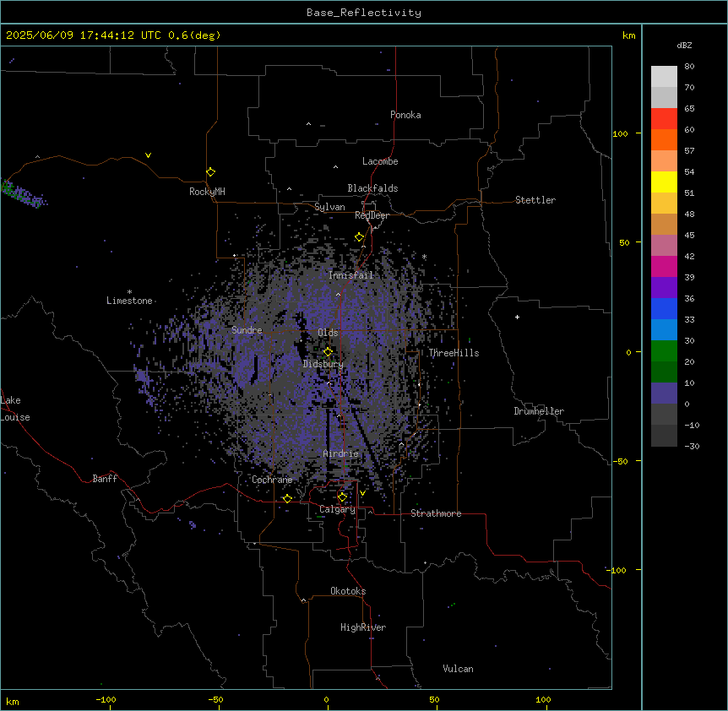
Task: Click the Drumheller label
Action: (539, 411)
